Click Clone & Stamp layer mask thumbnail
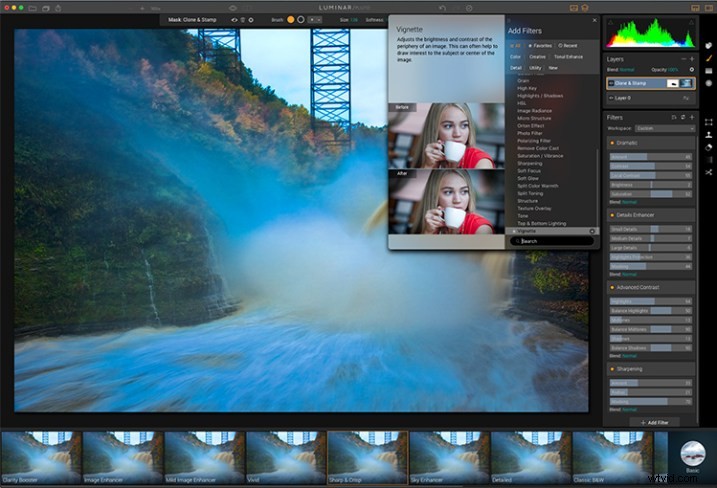Viewport: 717px width, 488px height. pos(672,83)
